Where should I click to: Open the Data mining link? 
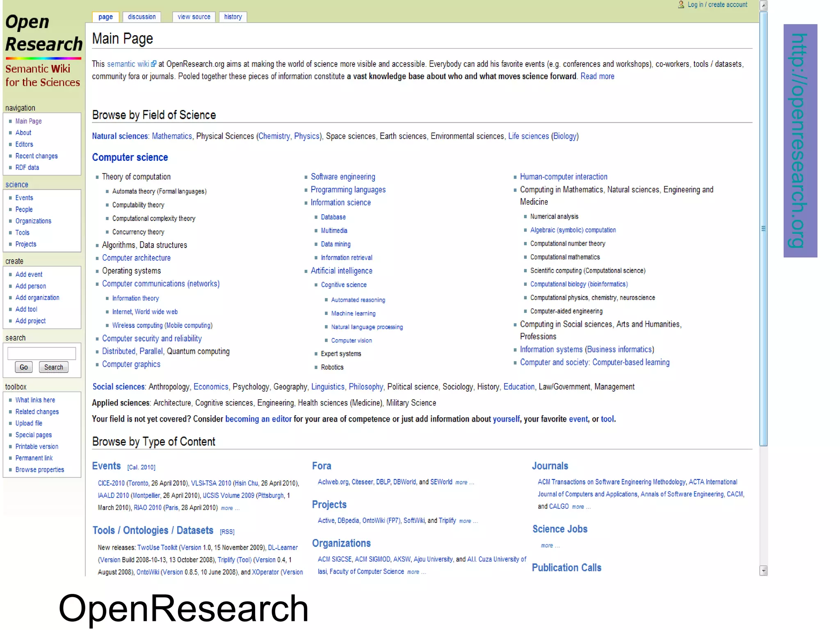point(336,244)
